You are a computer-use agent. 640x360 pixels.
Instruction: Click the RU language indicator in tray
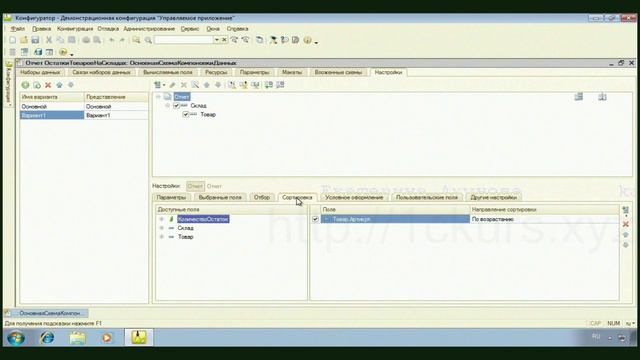click(596, 337)
